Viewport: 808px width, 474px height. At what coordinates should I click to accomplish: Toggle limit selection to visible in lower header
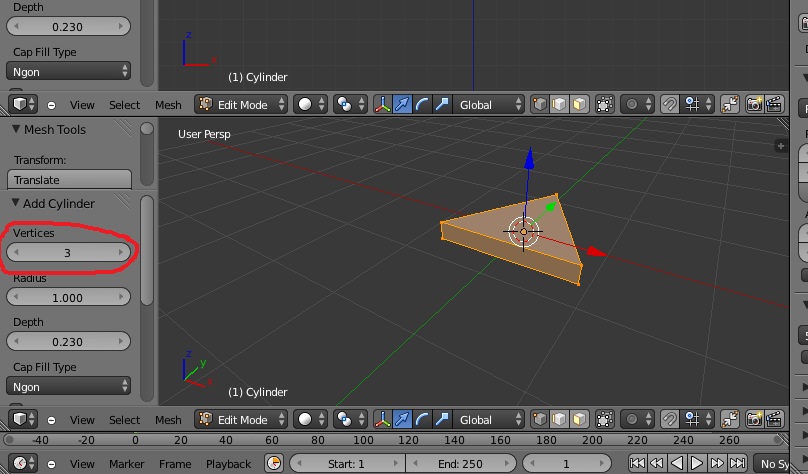(x=604, y=419)
